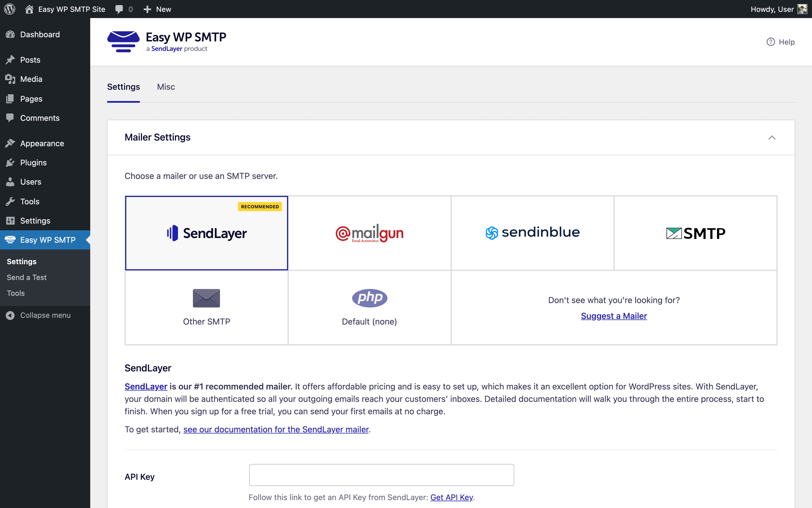Click the Easy WP SMTP sidebar icon

click(10, 240)
